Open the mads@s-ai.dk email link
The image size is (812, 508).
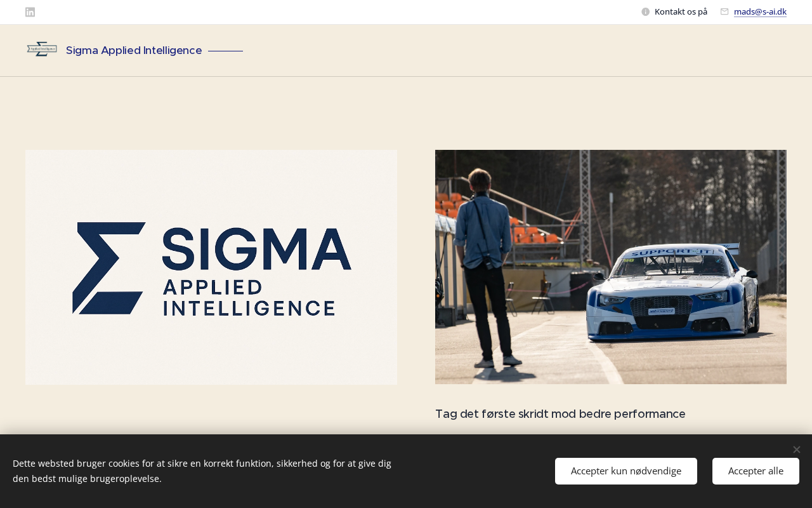[x=760, y=11]
